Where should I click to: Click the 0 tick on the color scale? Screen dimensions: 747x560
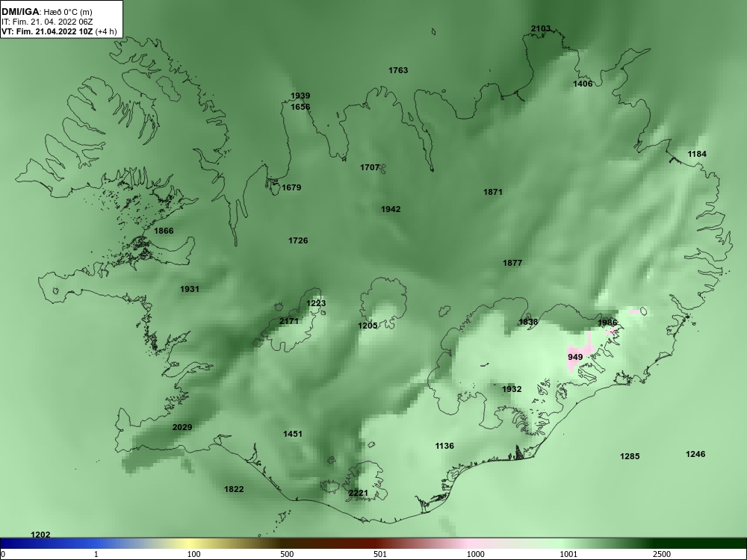[3, 554]
